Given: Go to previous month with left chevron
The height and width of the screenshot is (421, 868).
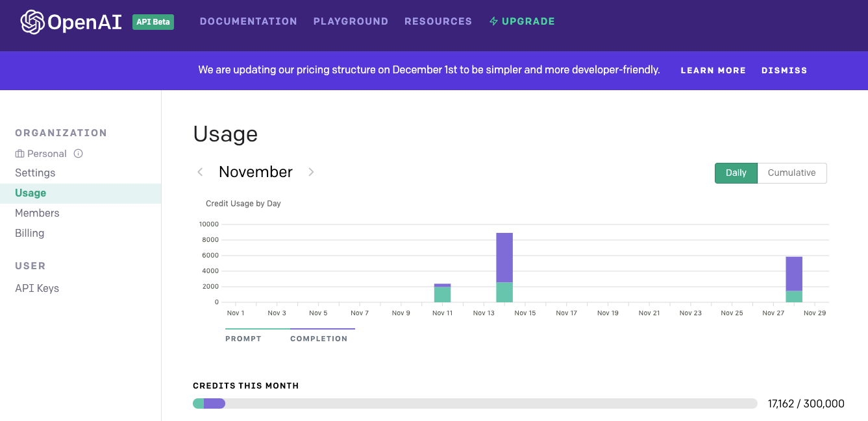Looking at the screenshot, I should pos(200,172).
